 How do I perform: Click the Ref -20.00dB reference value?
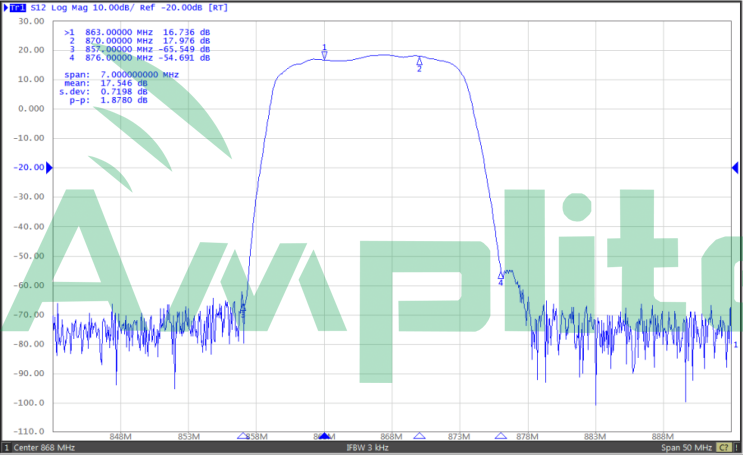(x=172, y=8)
